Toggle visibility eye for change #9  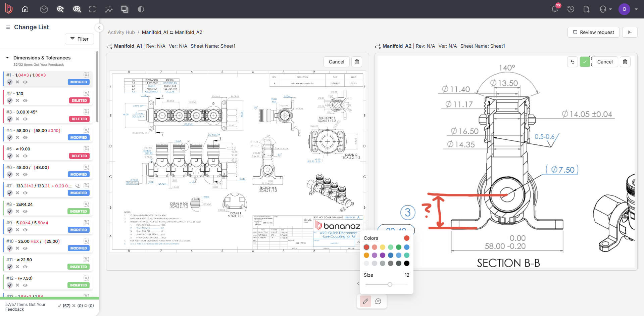coord(25,230)
